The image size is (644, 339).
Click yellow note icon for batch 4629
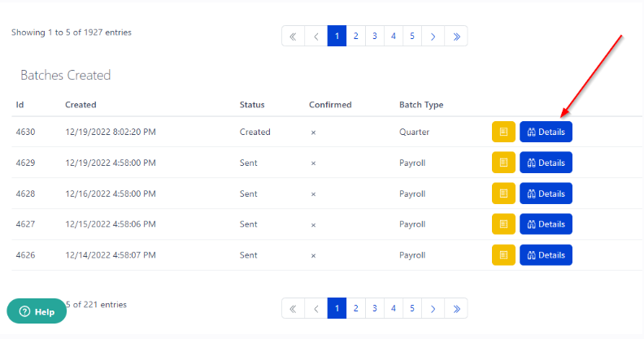(x=503, y=163)
